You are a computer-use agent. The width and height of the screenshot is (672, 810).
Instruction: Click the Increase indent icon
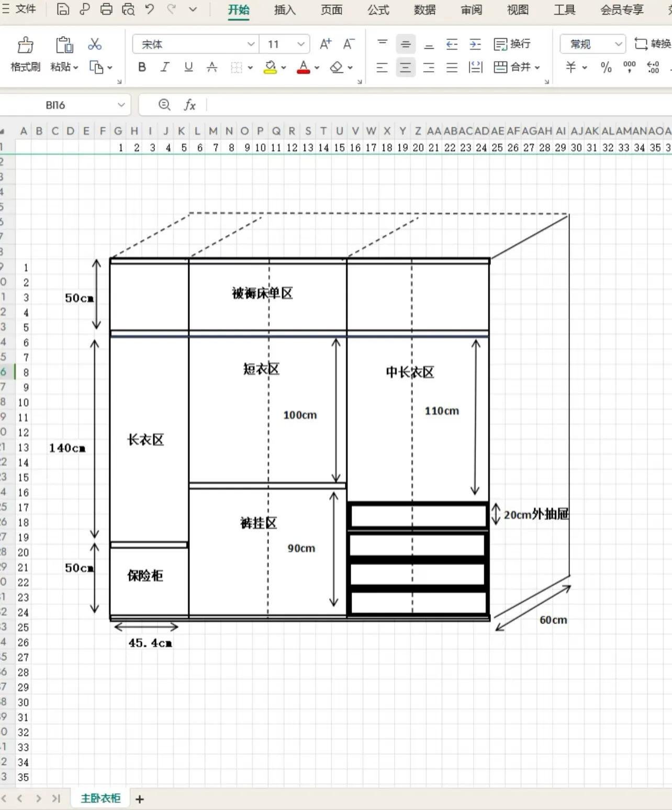(x=475, y=45)
